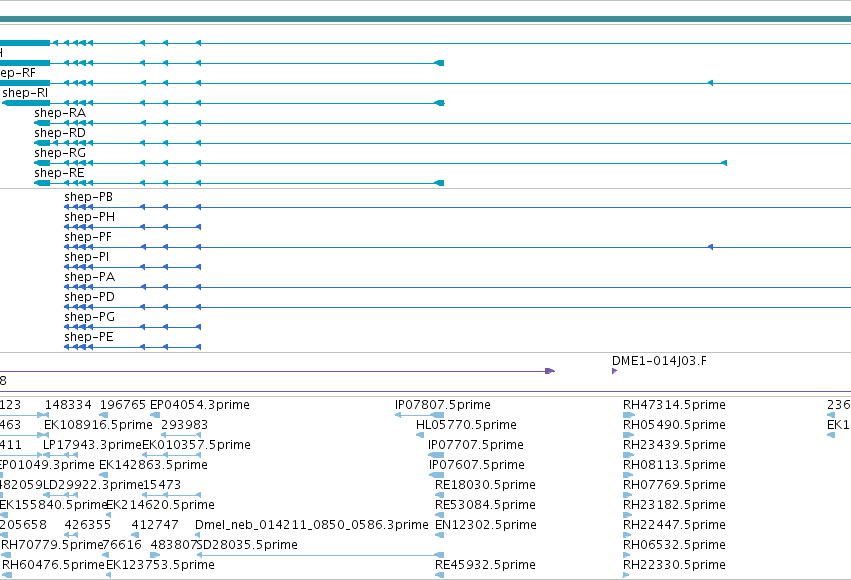Viewport: 851px width, 580px height.
Task: Click EST EP04054.3prime
Action: (200, 405)
